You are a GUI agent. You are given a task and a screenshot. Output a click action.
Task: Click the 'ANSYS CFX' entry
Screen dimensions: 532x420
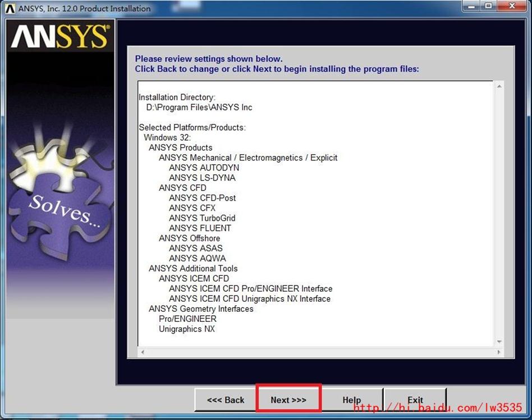192,208
